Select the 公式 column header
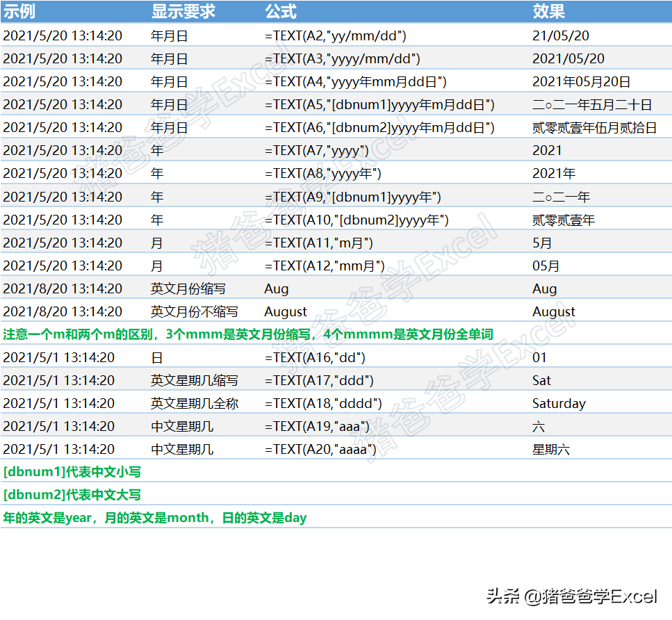Screen dimensions: 672x620 pos(281,12)
